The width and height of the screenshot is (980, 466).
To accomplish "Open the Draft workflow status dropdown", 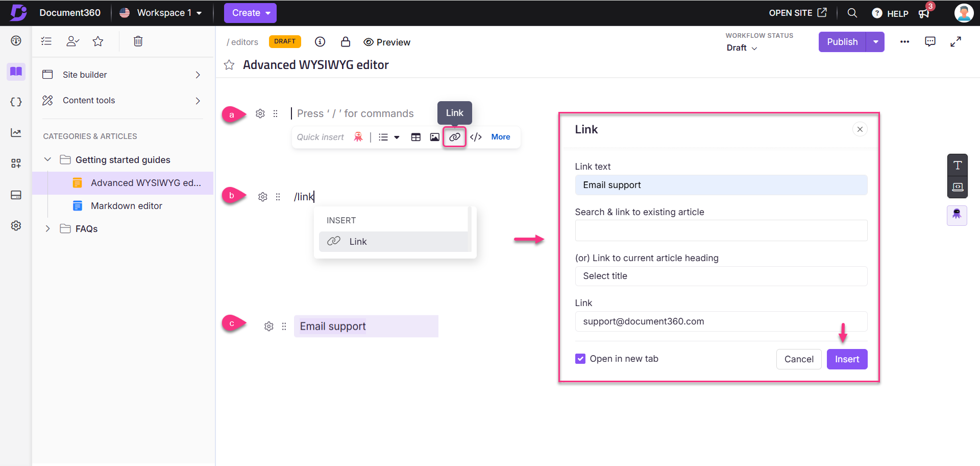I will [742, 48].
